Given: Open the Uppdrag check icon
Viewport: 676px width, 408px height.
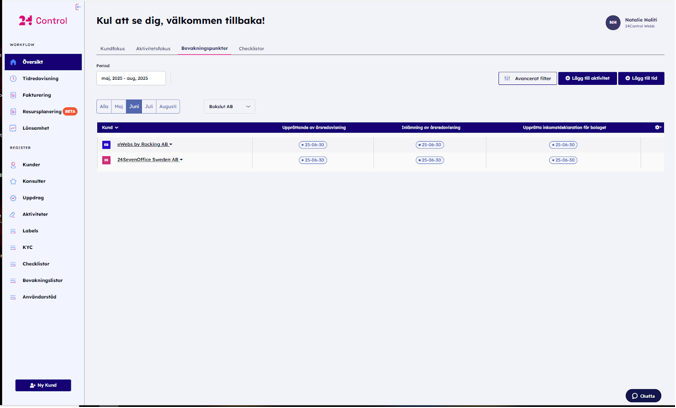Looking at the screenshot, I should click(x=13, y=198).
